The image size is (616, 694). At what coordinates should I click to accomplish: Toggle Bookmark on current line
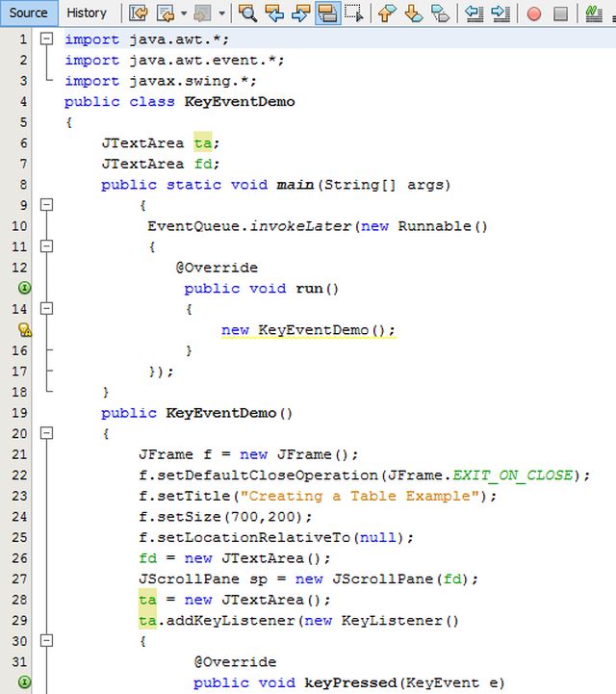pyautogui.click(x=440, y=13)
